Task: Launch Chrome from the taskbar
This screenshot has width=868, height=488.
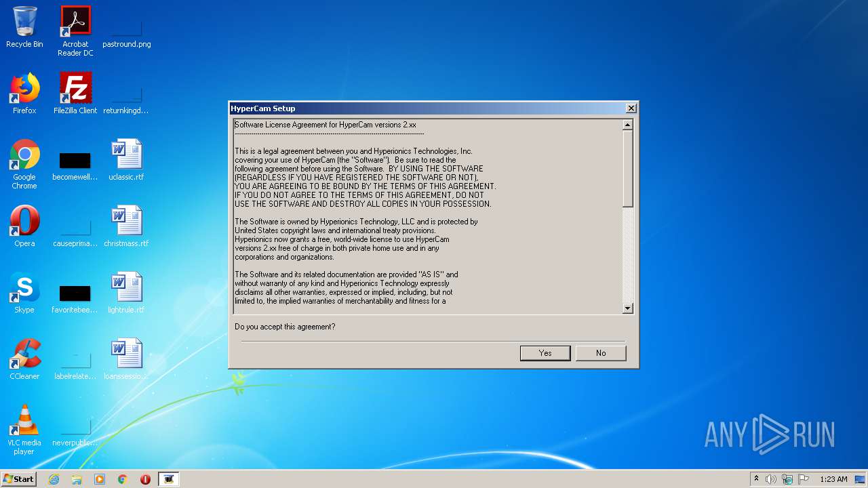Action: point(123,479)
